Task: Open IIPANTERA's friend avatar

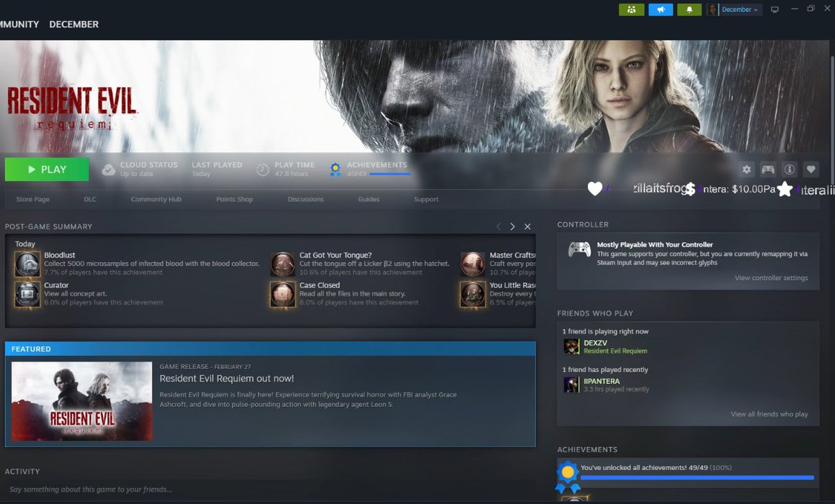Action: click(571, 385)
